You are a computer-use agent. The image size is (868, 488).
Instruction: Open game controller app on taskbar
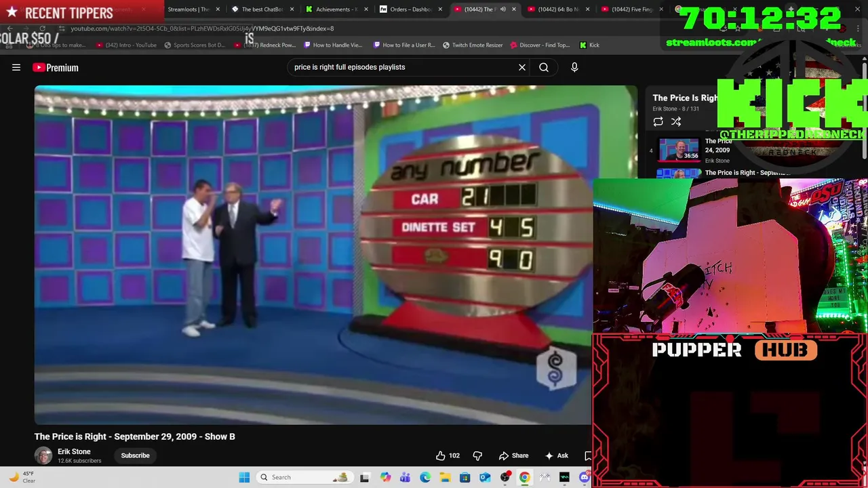[545, 477]
